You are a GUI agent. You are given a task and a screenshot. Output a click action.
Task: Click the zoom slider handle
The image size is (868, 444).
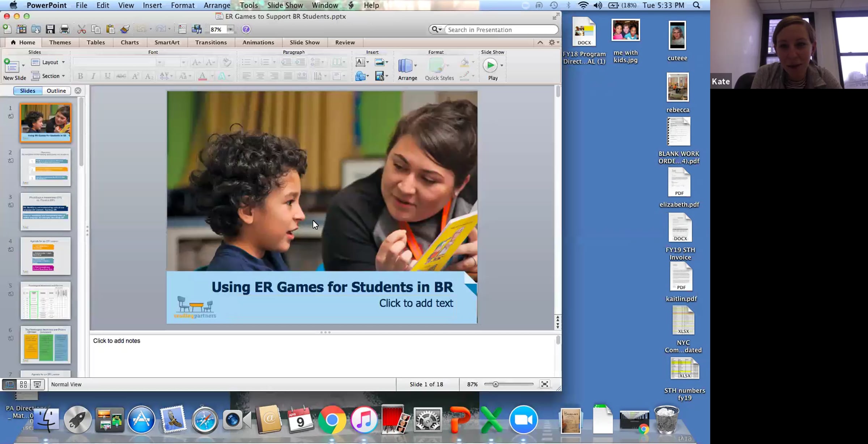click(495, 384)
